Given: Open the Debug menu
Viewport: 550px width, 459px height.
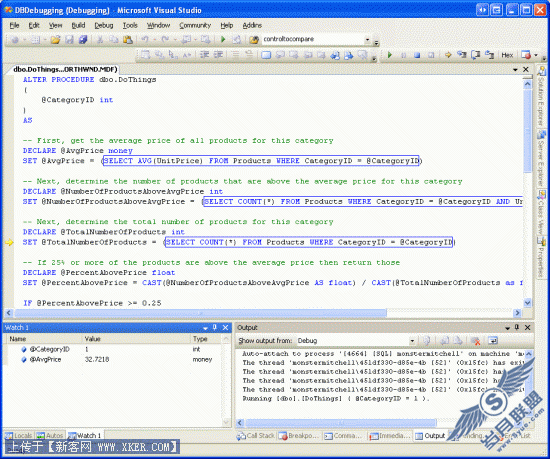Looking at the screenshot, I should click(104, 25).
